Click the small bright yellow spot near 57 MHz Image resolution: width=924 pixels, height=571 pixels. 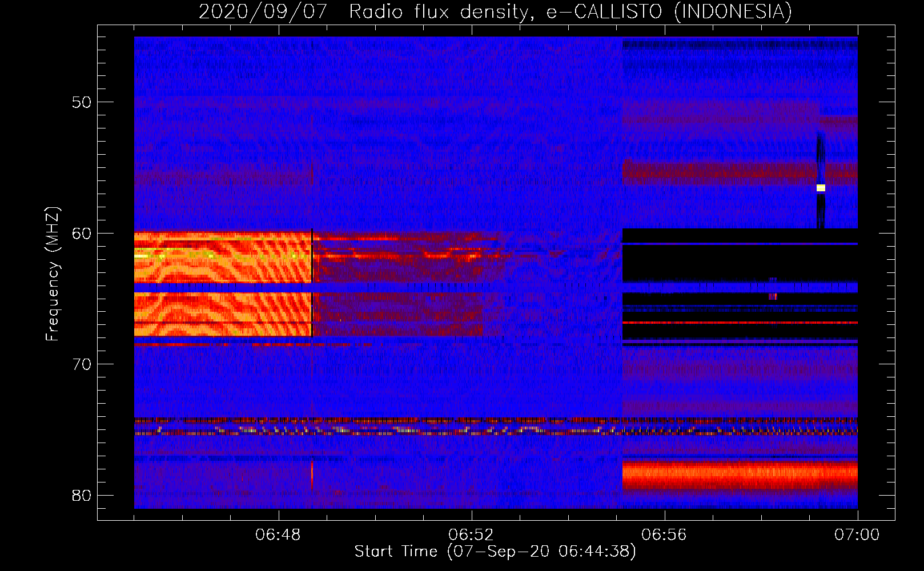[821, 188]
